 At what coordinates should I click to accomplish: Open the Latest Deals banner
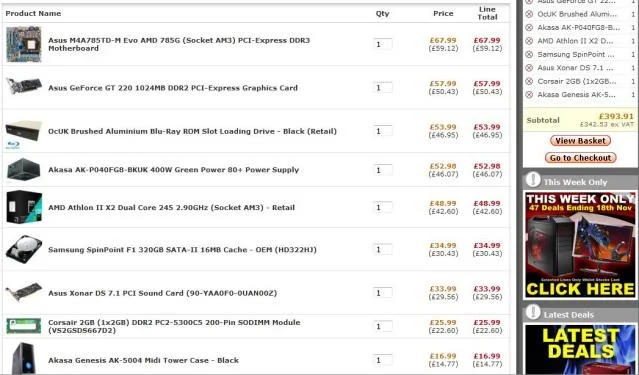tap(580, 349)
